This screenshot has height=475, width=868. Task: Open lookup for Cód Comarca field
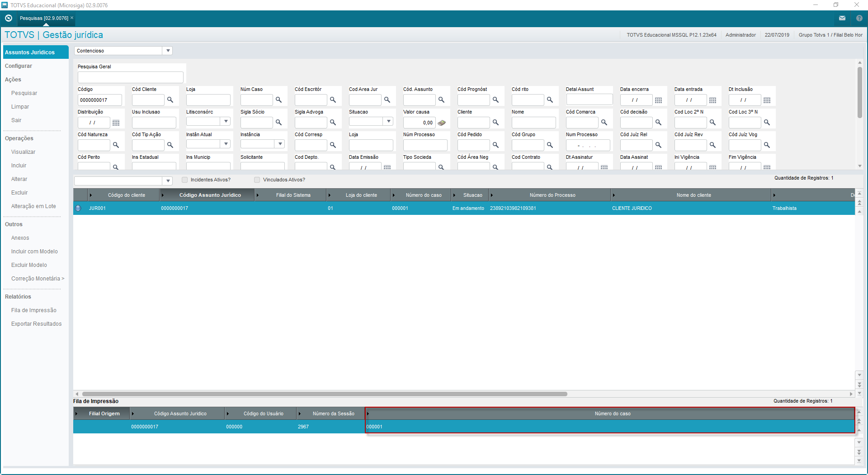pos(604,123)
